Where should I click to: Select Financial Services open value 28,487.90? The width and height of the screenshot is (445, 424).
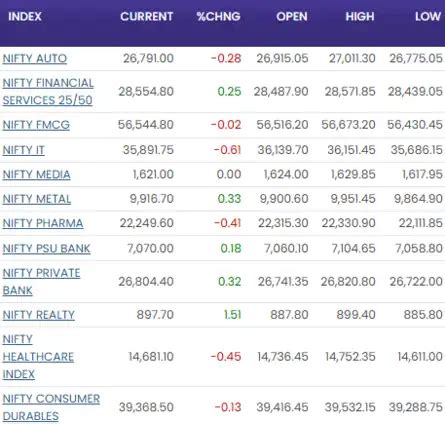click(281, 91)
